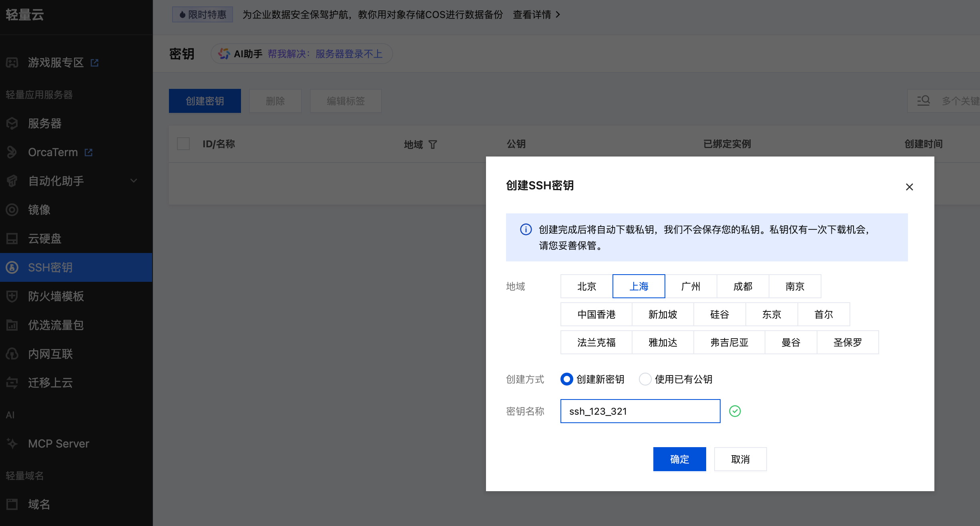Click the region filter funnel icon
The width and height of the screenshot is (980, 526).
click(x=433, y=145)
